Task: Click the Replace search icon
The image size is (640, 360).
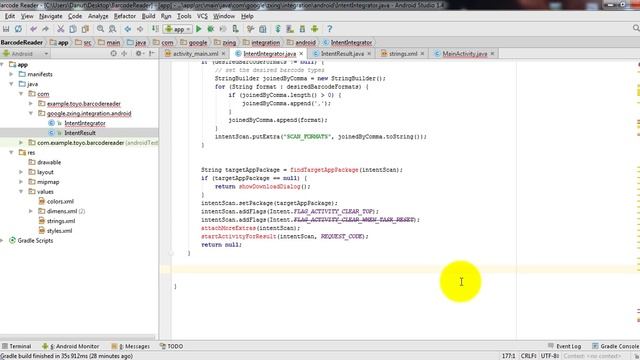Action: tap(113, 29)
